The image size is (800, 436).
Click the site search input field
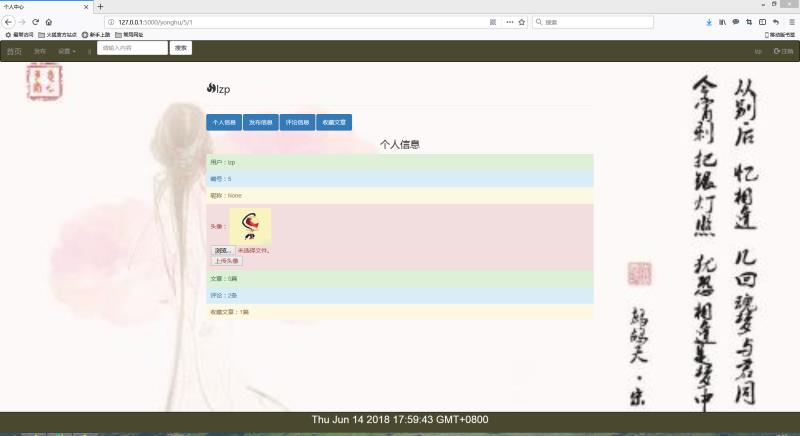point(133,48)
